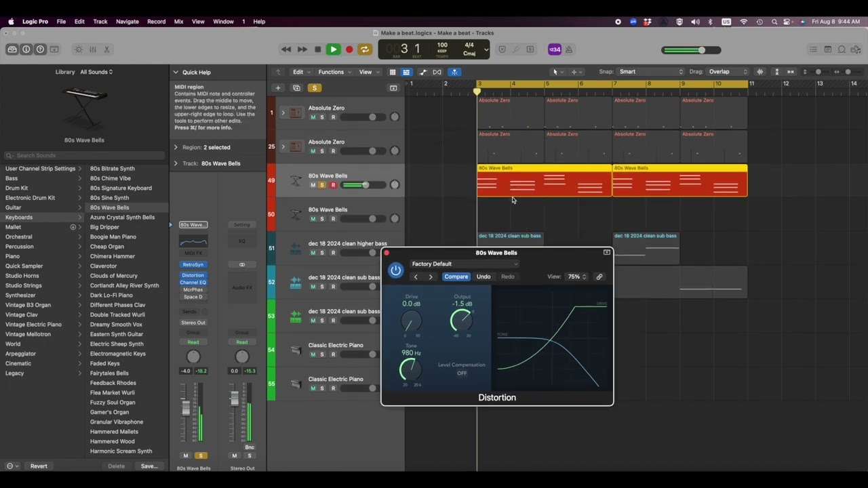Toggle Distortion plug-in power button

click(x=395, y=270)
